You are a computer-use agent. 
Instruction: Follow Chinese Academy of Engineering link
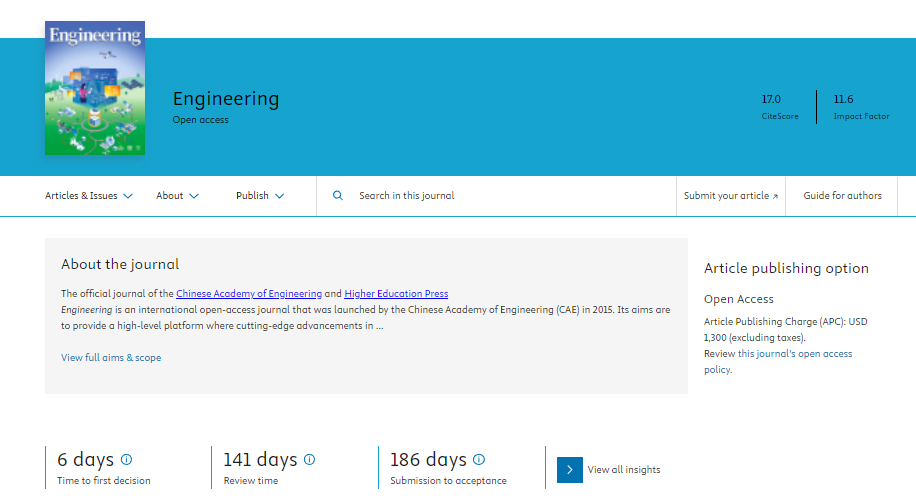coord(249,294)
